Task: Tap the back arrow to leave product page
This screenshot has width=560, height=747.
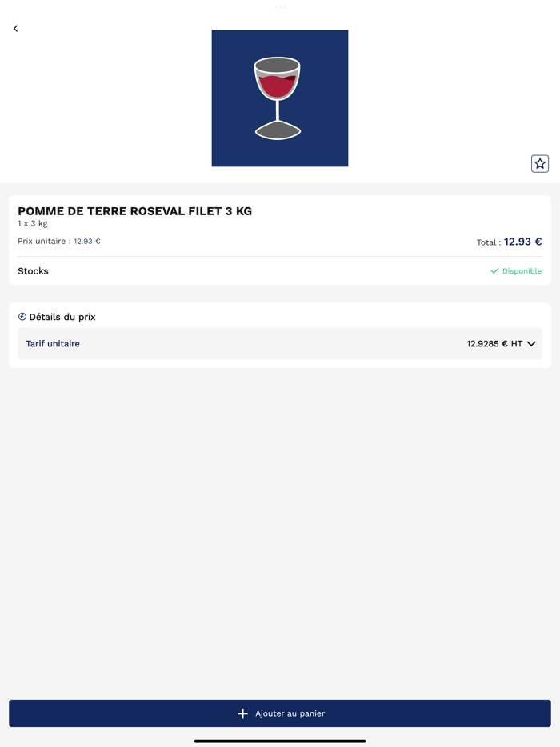Action: click(15, 29)
